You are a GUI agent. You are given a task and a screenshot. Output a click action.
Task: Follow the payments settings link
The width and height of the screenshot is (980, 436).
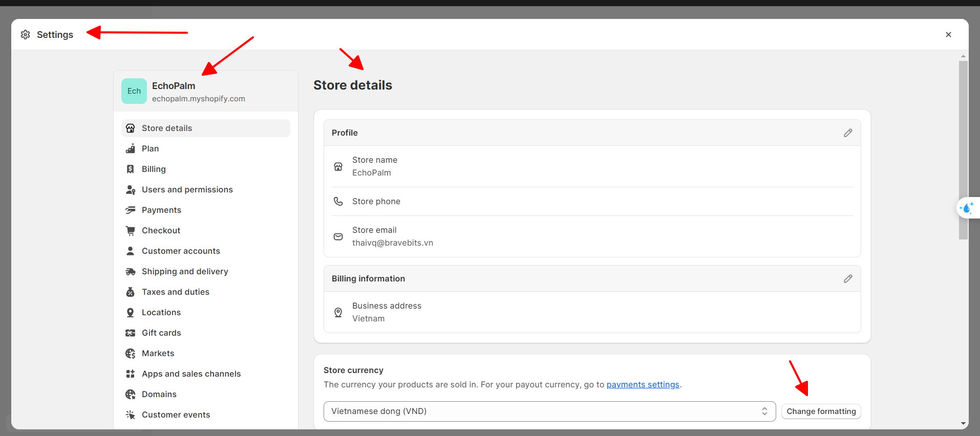click(x=643, y=385)
